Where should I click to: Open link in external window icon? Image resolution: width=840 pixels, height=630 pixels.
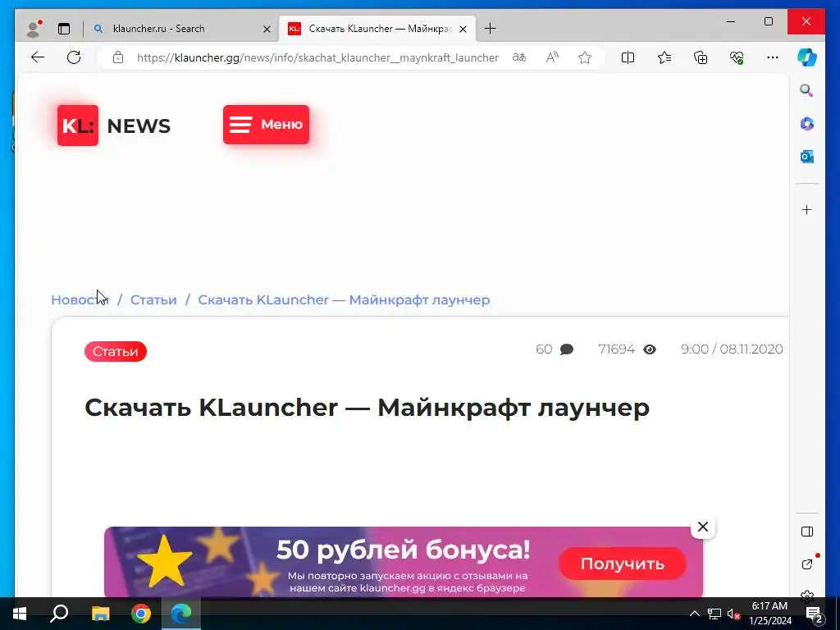coord(807,564)
